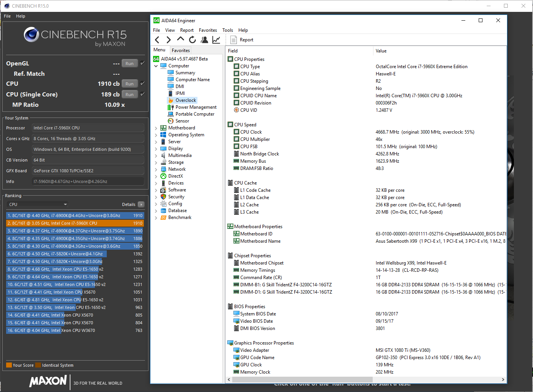
Task: Click the Report document icon in toolbar
Action: (x=233, y=40)
